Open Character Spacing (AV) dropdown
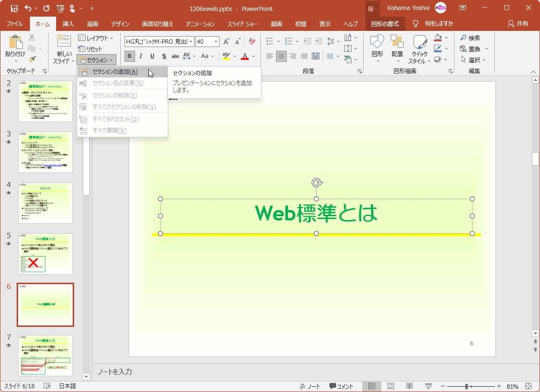Viewport: 540px width, 392px height. coord(189,56)
